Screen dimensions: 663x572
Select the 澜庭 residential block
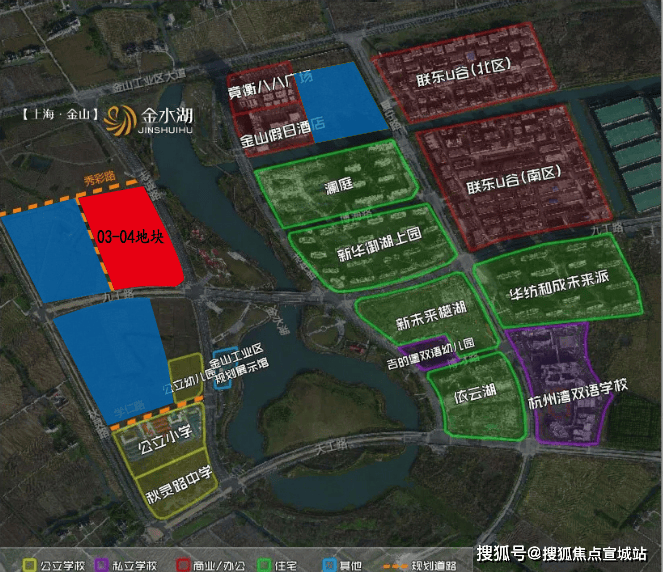337,184
